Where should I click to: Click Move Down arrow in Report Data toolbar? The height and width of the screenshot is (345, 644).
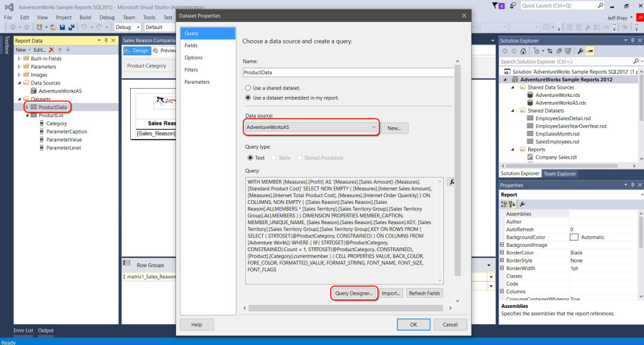coord(68,50)
